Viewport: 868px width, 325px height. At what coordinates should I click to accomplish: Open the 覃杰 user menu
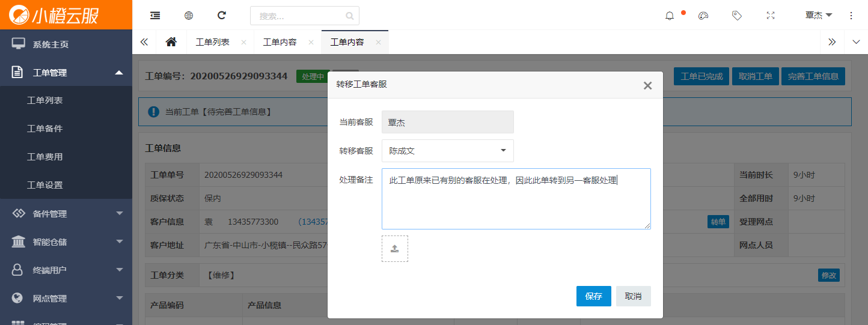click(819, 15)
